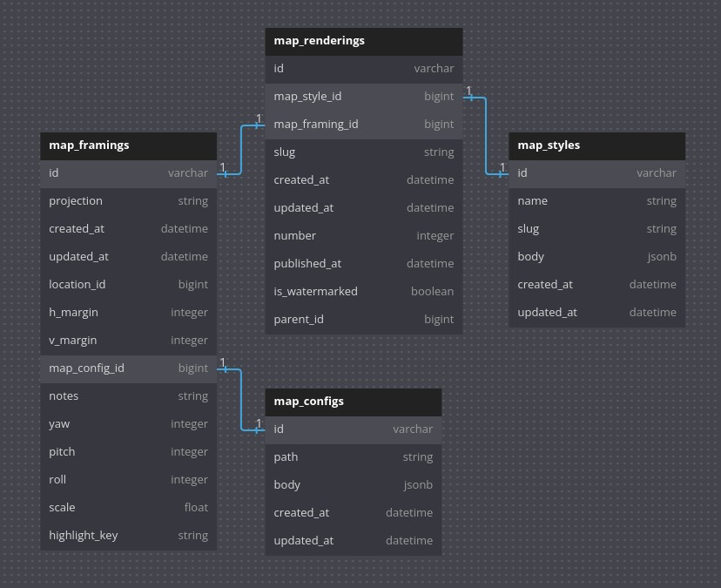Click the parent_id field in map_renderings
Image resolution: width=721 pixels, height=588 pixels.
point(364,321)
